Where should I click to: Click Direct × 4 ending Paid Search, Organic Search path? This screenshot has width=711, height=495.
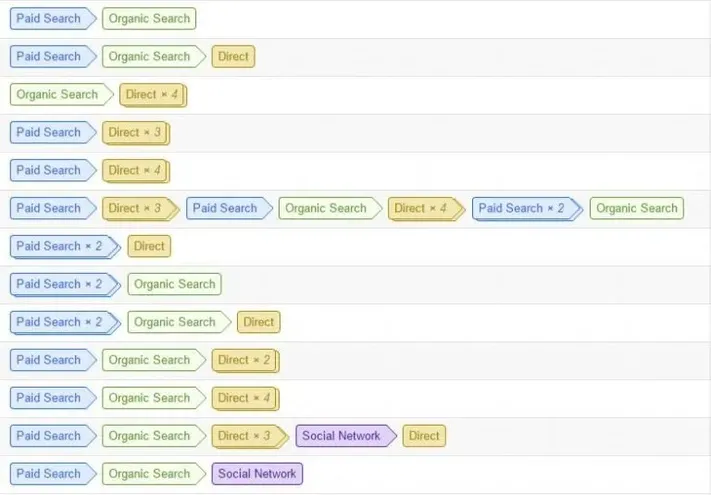click(245, 398)
